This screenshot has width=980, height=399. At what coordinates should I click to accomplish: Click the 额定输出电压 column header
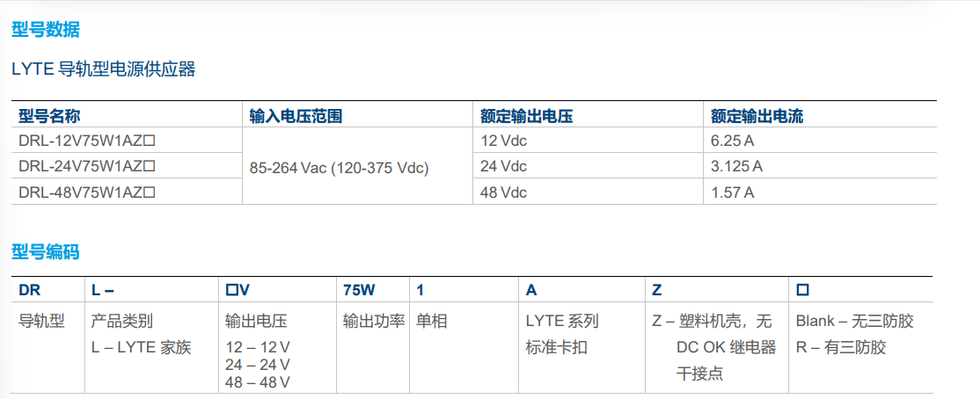click(526, 116)
